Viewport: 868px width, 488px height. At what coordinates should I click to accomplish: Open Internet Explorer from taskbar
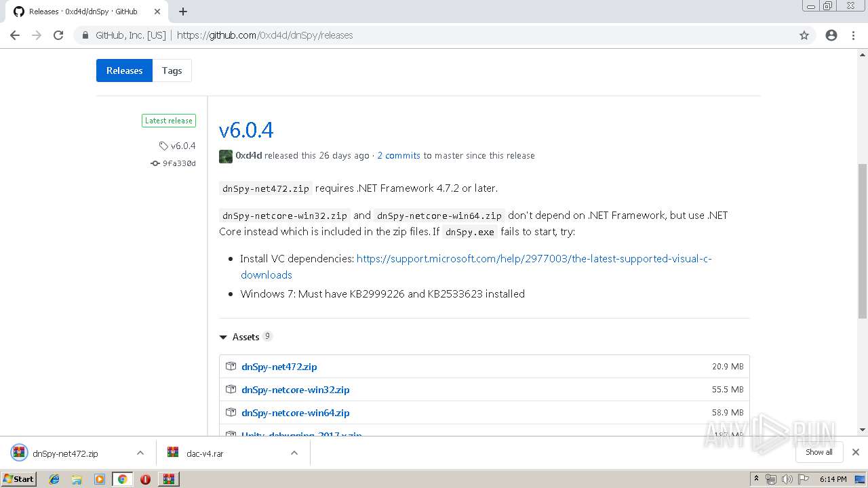(x=54, y=479)
